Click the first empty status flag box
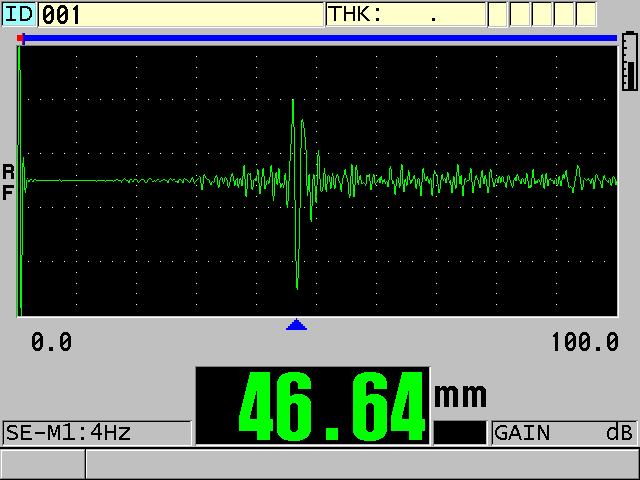Viewport: 640px width, 480px height. pyautogui.click(x=498, y=14)
